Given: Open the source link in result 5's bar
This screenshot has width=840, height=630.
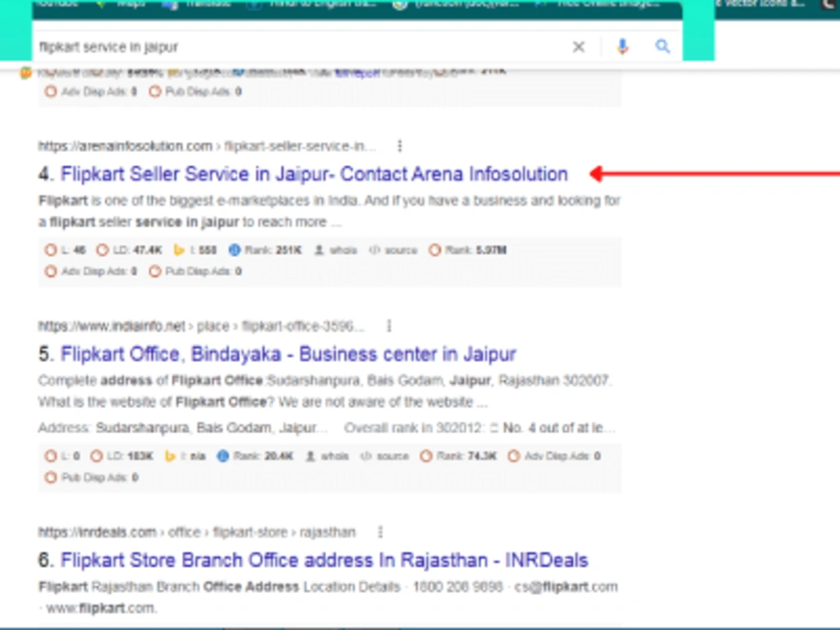Looking at the screenshot, I should pyautogui.click(x=385, y=456).
